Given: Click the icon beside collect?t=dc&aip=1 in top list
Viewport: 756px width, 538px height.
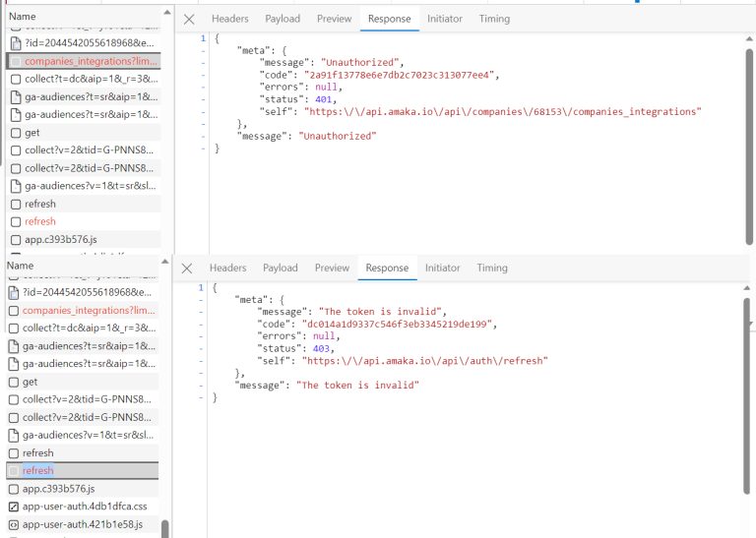Looking at the screenshot, I should (x=16, y=79).
